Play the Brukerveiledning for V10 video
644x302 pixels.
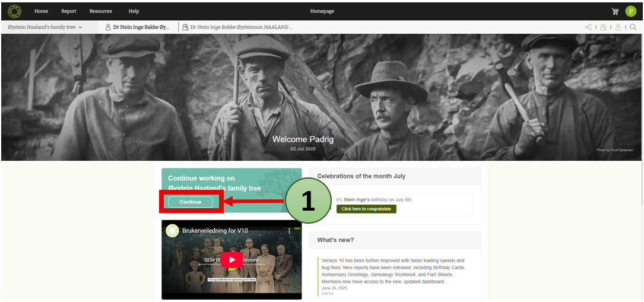(x=231, y=259)
